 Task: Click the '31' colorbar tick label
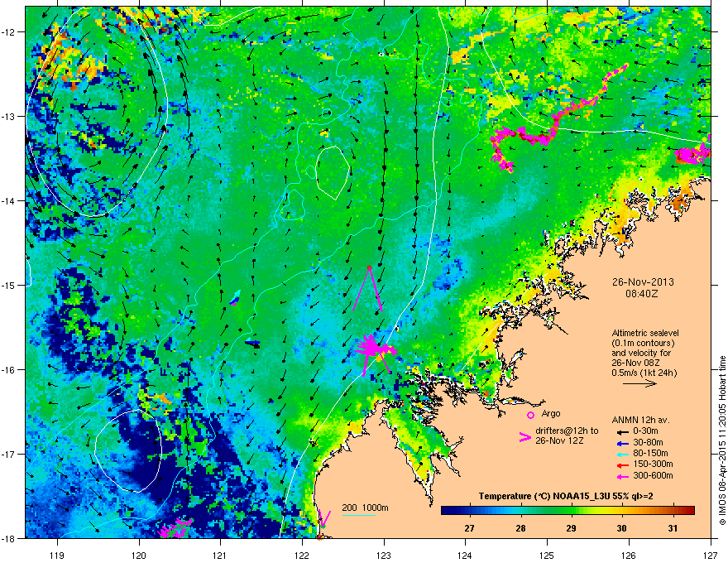click(673, 528)
